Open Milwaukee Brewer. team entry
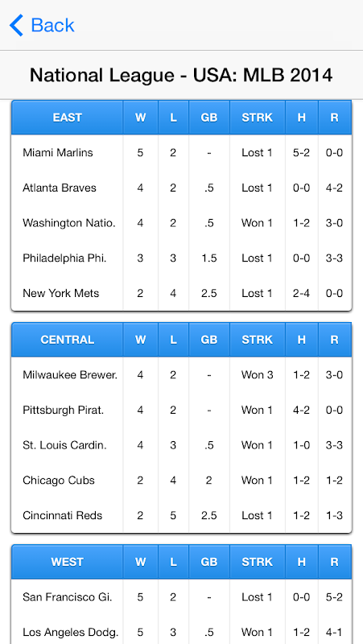The image size is (363, 644). point(182,375)
